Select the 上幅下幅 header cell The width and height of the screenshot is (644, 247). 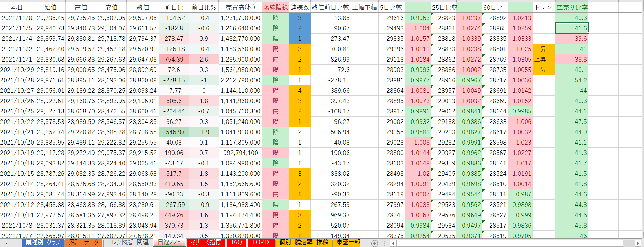[x=365, y=7]
